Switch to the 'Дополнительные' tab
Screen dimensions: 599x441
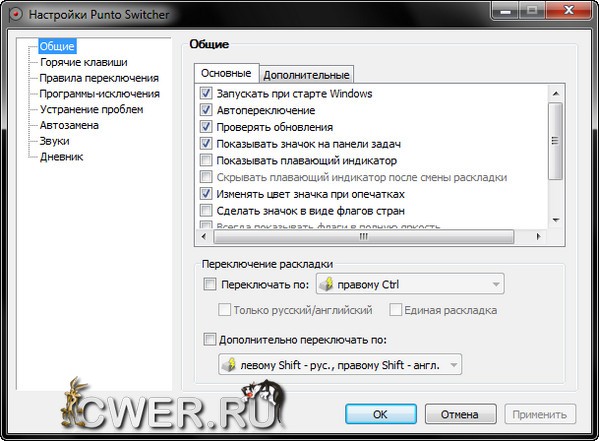pos(306,75)
